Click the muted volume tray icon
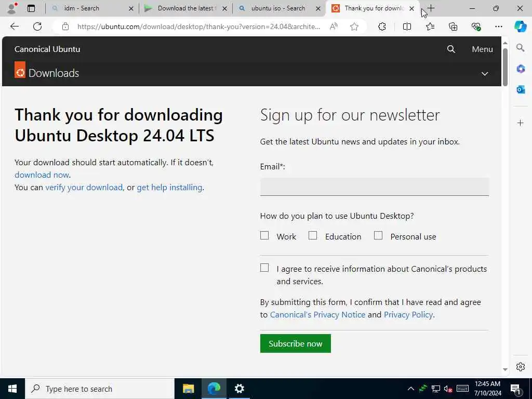This screenshot has width=532, height=399. click(448, 389)
